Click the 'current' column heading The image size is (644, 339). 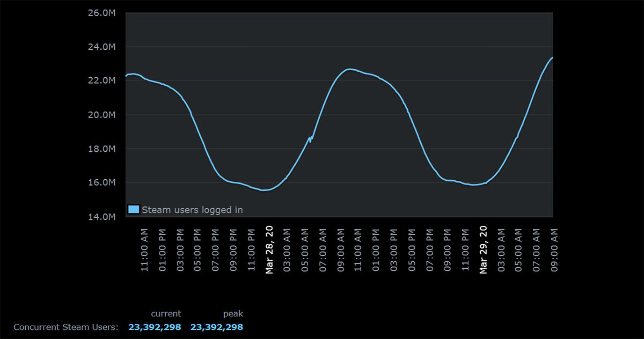(166, 314)
